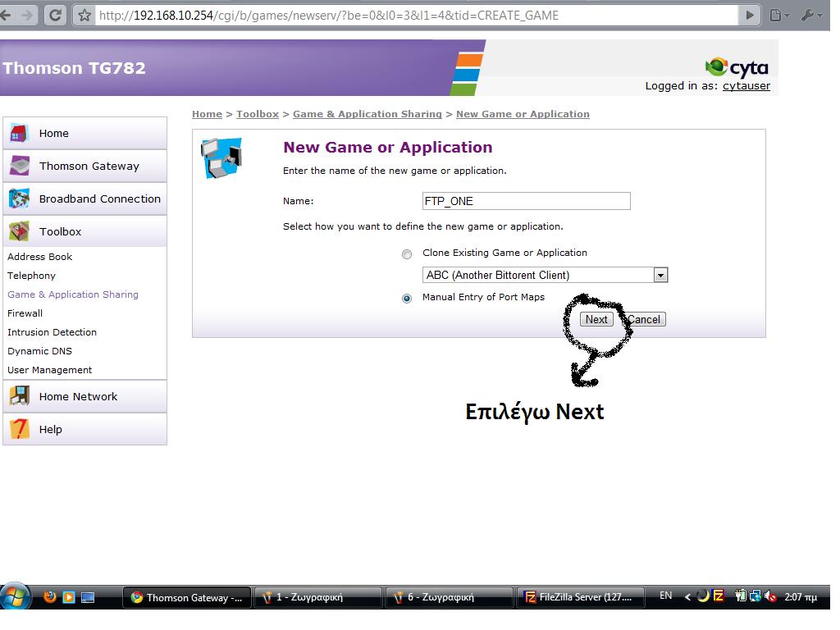
Task: Open the ABC (Another Bittorent Client) dropdown
Action: pos(545,275)
